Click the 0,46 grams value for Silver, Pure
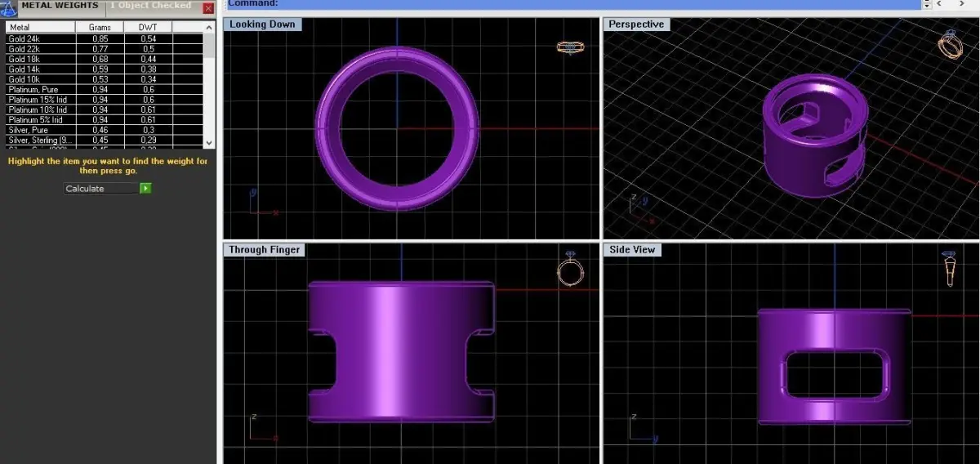This screenshot has height=464, width=980. click(x=100, y=130)
